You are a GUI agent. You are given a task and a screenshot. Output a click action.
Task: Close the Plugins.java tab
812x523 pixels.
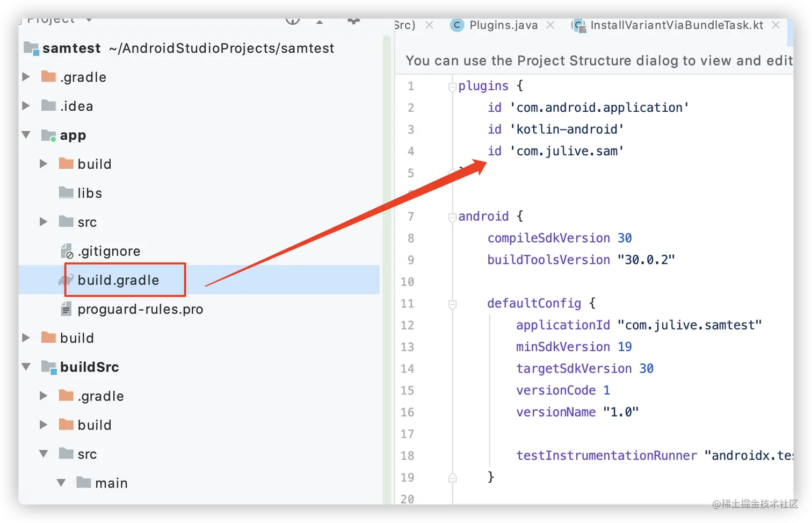[x=550, y=25]
